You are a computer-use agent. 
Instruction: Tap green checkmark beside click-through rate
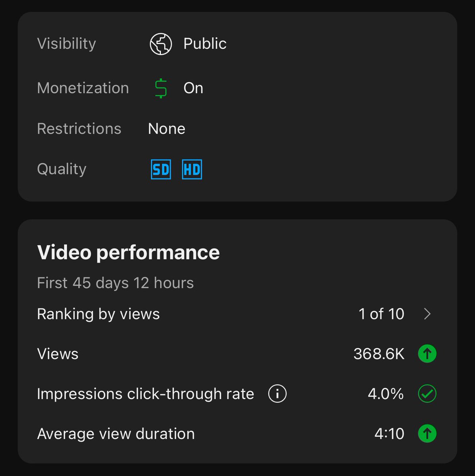pyautogui.click(x=427, y=394)
